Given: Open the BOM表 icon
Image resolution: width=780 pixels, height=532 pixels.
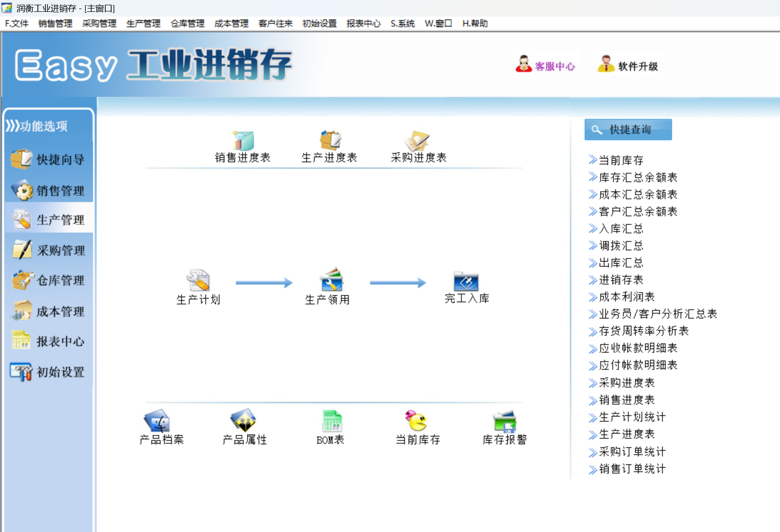Looking at the screenshot, I should click(332, 421).
